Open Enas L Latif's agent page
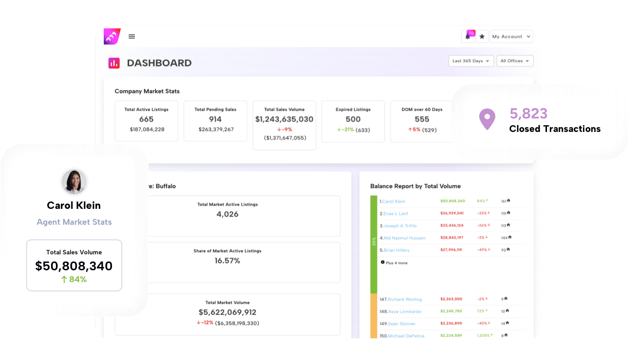 [395, 213]
